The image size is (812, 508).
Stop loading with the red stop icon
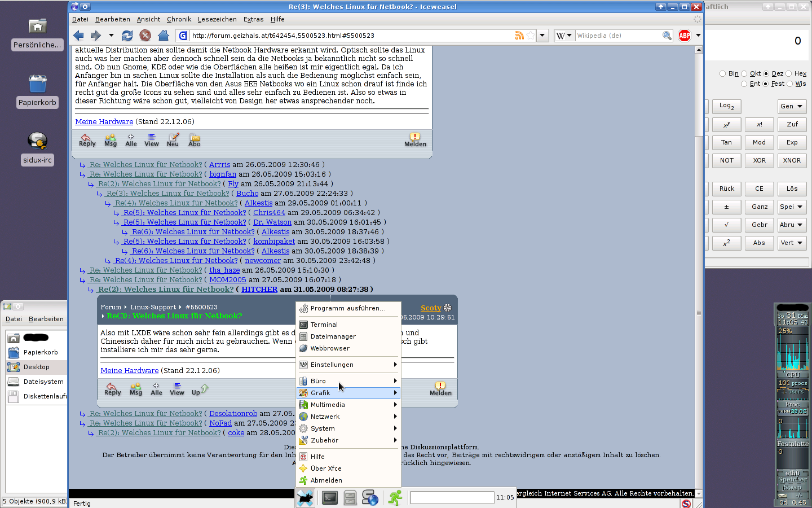click(145, 36)
